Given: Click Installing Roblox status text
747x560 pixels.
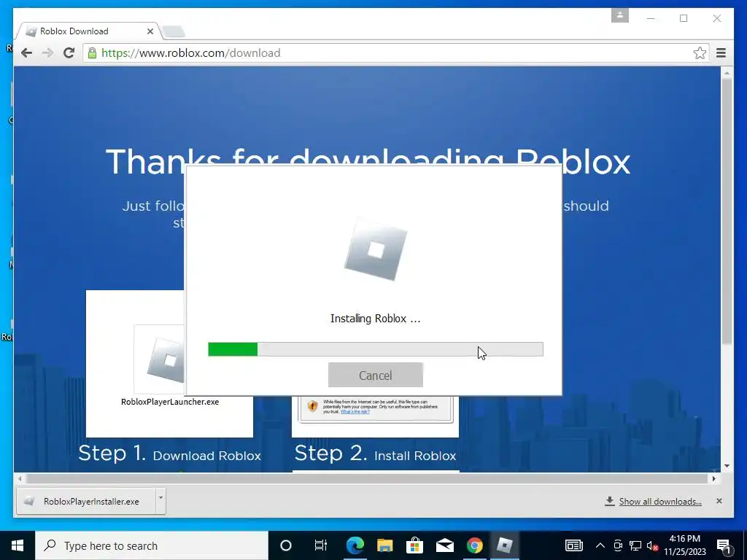Looking at the screenshot, I should coord(376,319).
